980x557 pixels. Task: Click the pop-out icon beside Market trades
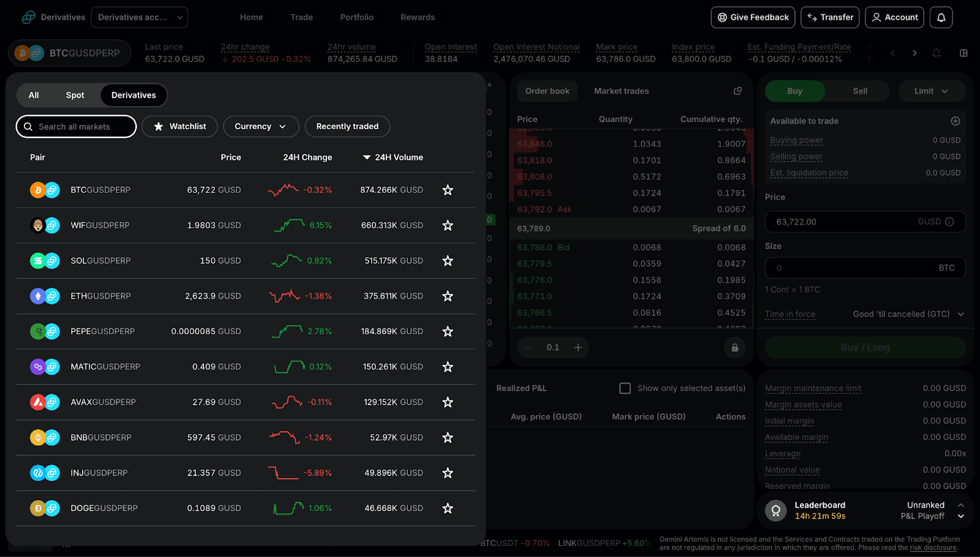tap(737, 91)
